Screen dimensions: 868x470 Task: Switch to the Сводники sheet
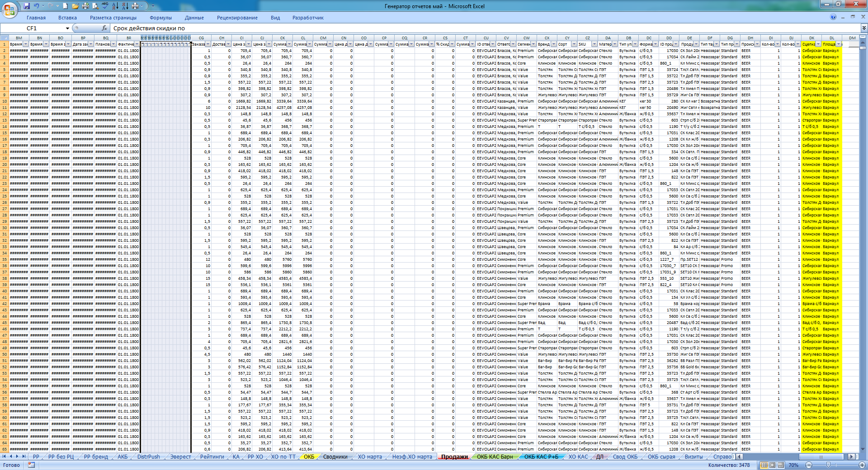click(335, 457)
